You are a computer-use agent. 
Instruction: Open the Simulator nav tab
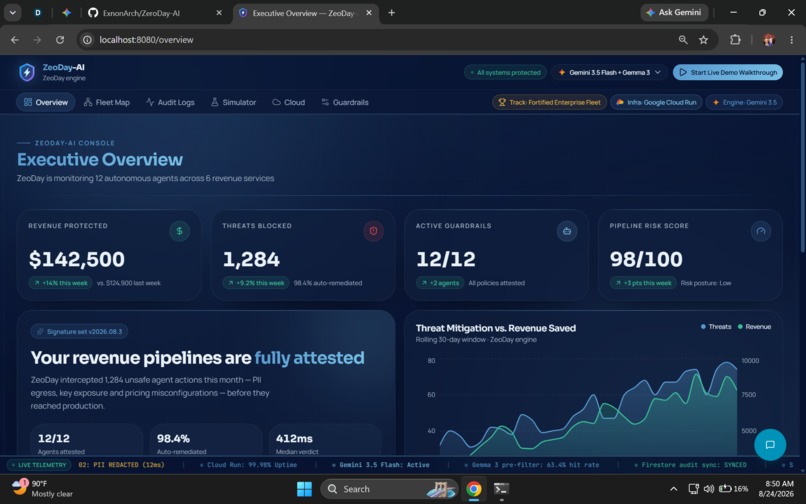coord(233,102)
